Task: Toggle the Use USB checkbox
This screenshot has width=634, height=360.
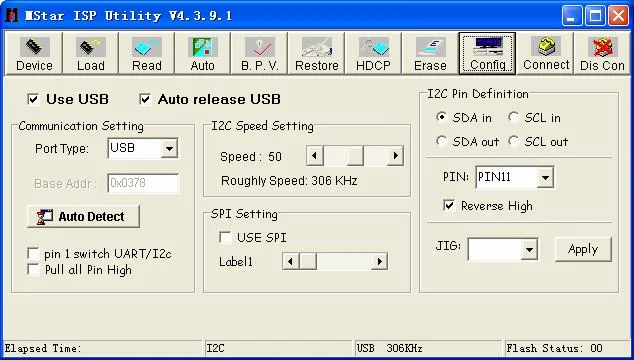Action: 34,100
